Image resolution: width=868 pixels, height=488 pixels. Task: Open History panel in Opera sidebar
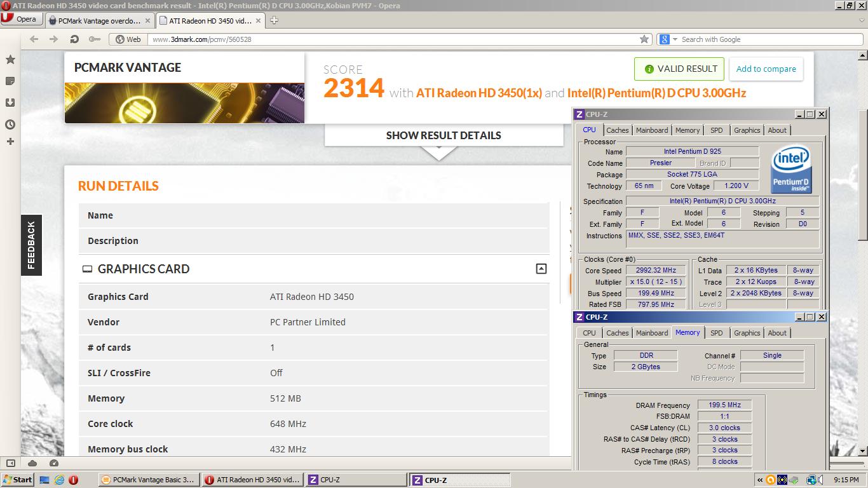(10, 125)
